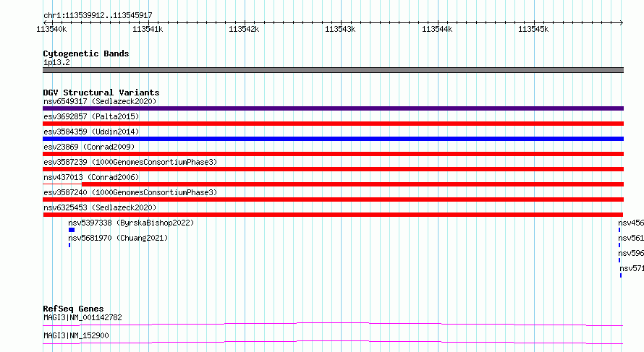The width and height of the screenshot is (644, 352).
Task: Click the 113542k ruler tick label
Action: [244, 29]
